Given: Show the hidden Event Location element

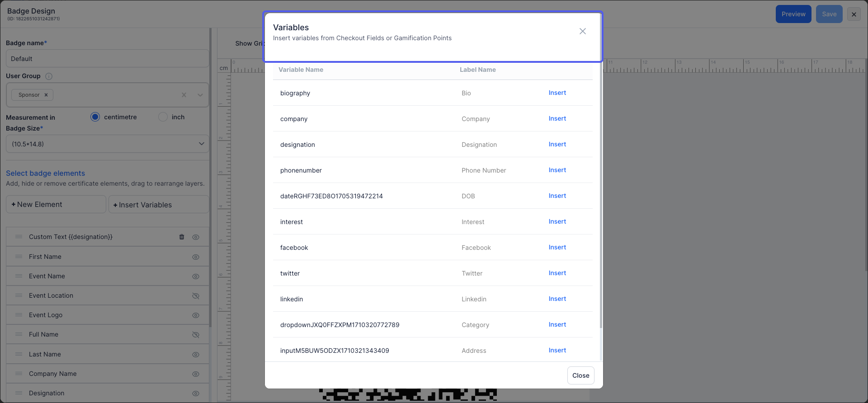Looking at the screenshot, I should (196, 296).
